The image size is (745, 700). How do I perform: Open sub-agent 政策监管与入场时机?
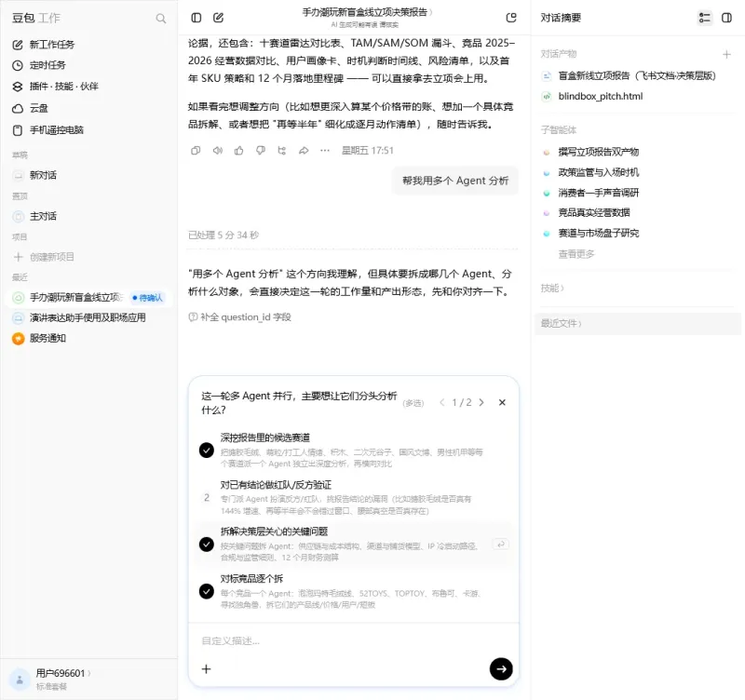(x=598, y=172)
